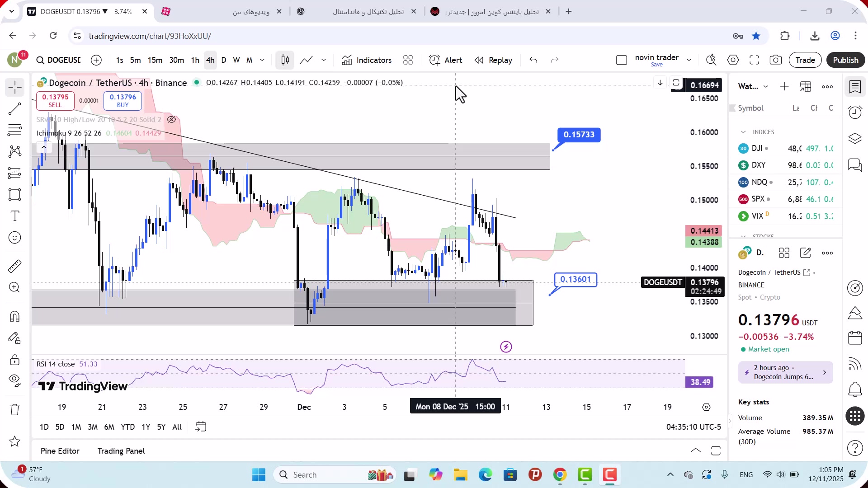Create a new Alert
Viewport: 868px width, 488px height.
[x=445, y=60]
